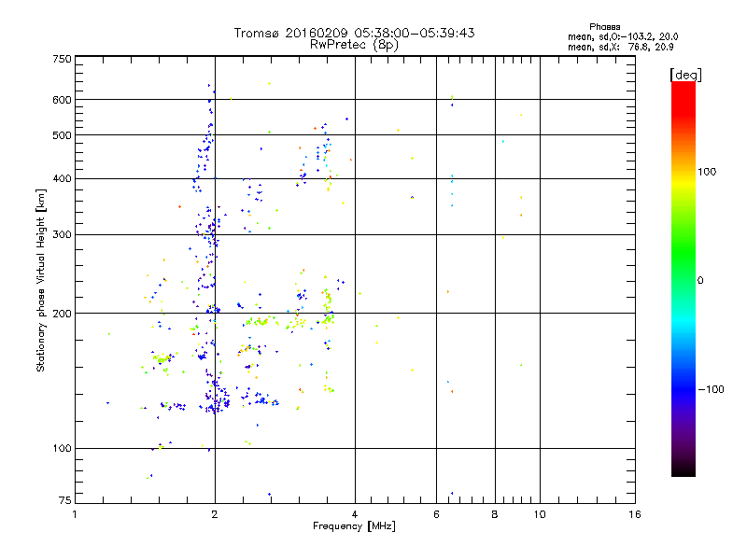The image size is (747, 560).
Task: Click the x-axis tick label '6'
Action: (436, 514)
